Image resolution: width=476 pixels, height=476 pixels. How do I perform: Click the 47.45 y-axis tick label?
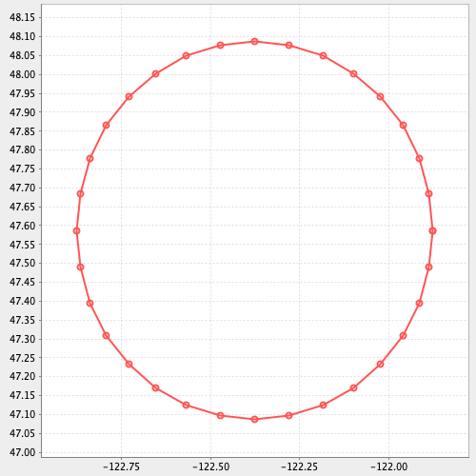(x=22, y=282)
